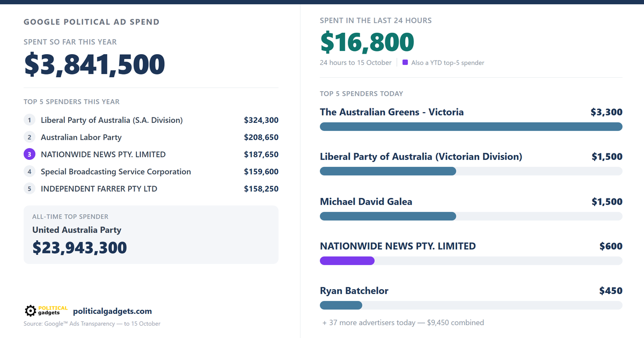
Task: Click the $208,650 amount
Action: click(x=261, y=137)
